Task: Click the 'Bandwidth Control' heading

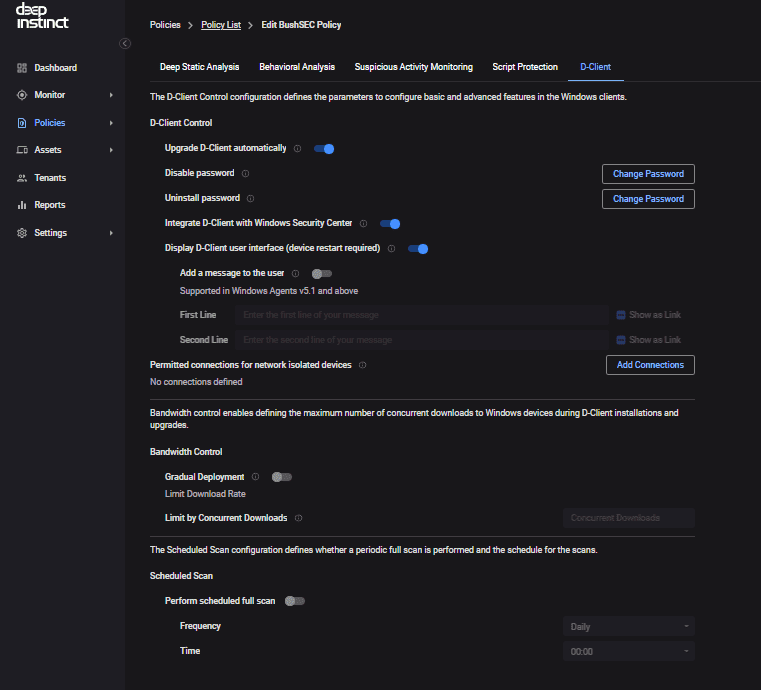Action: [186, 452]
